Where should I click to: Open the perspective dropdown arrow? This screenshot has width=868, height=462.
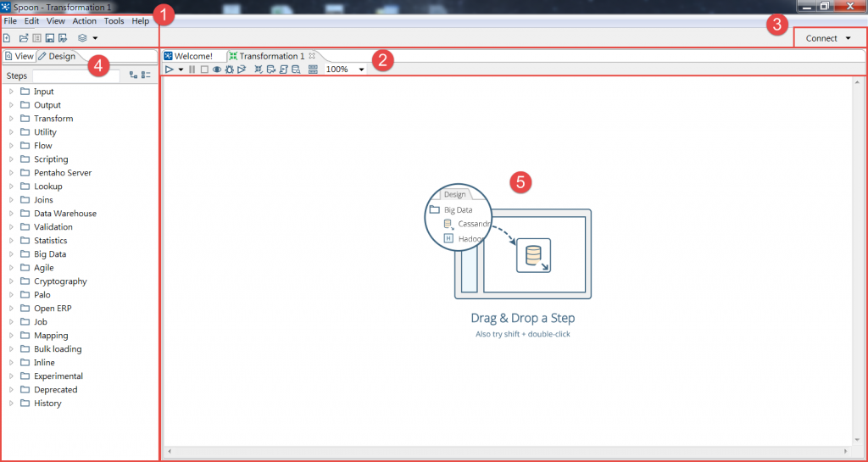point(95,38)
